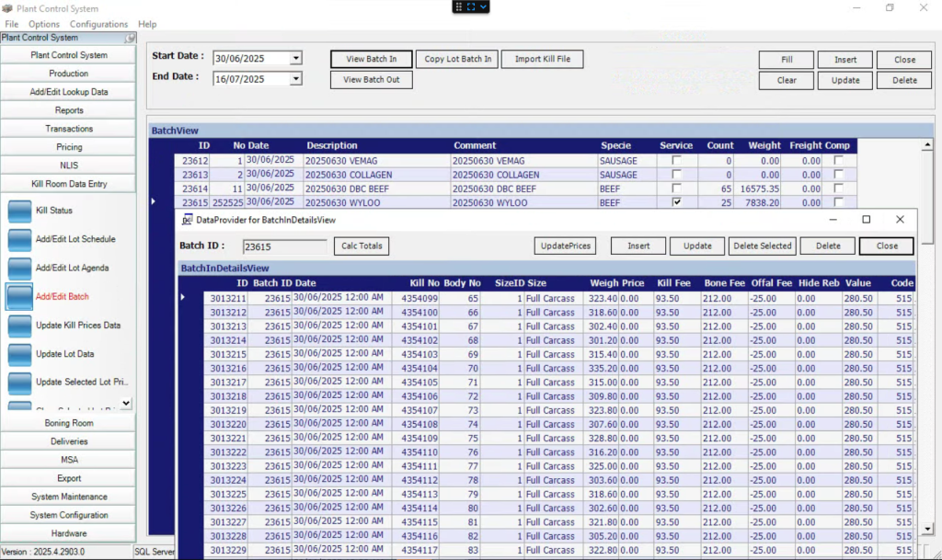Image resolution: width=942 pixels, height=560 pixels.
Task: Click the Add/Edit Batch icon
Action: tap(19, 296)
